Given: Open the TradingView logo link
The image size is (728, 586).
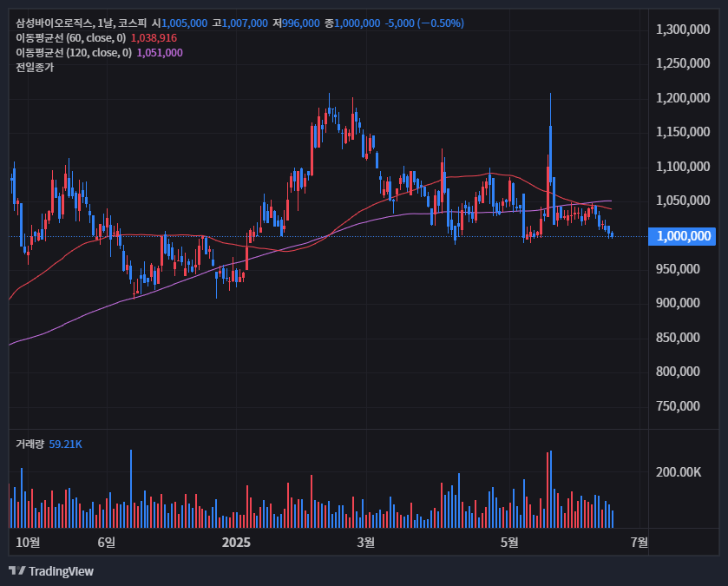Looking at the screenshot, I should pos(51,571).
